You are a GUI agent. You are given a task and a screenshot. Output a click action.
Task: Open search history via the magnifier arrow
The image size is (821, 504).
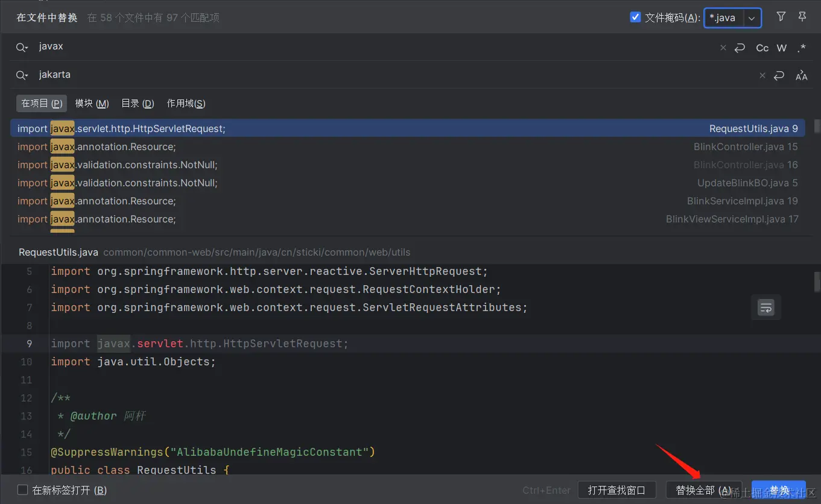[22, 47]
